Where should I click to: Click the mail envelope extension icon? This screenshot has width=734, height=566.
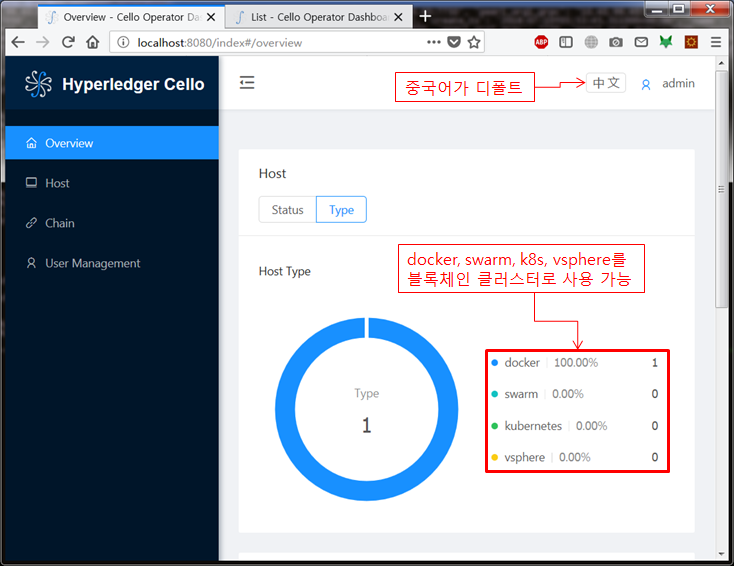[641, 42]
